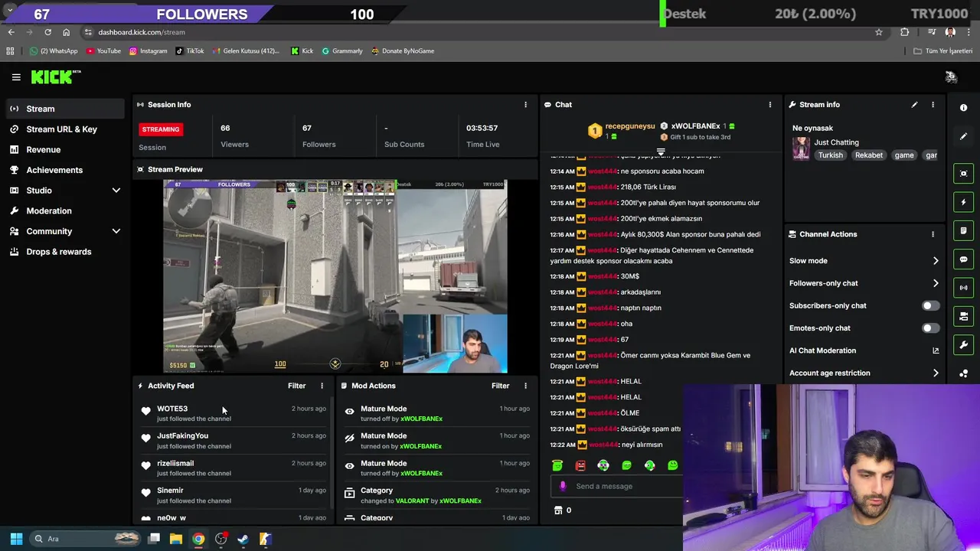Open the Mod Actions Filter dropdown

(500, 386)
